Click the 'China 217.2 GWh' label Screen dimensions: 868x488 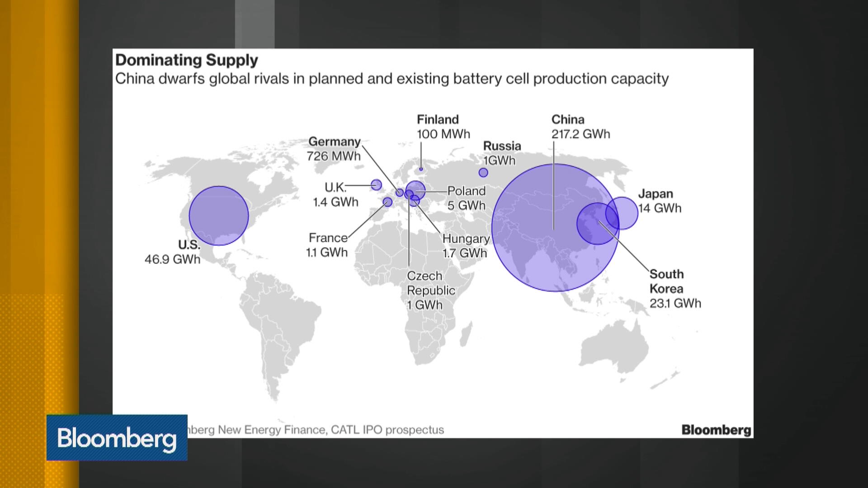tap(580, 127)
